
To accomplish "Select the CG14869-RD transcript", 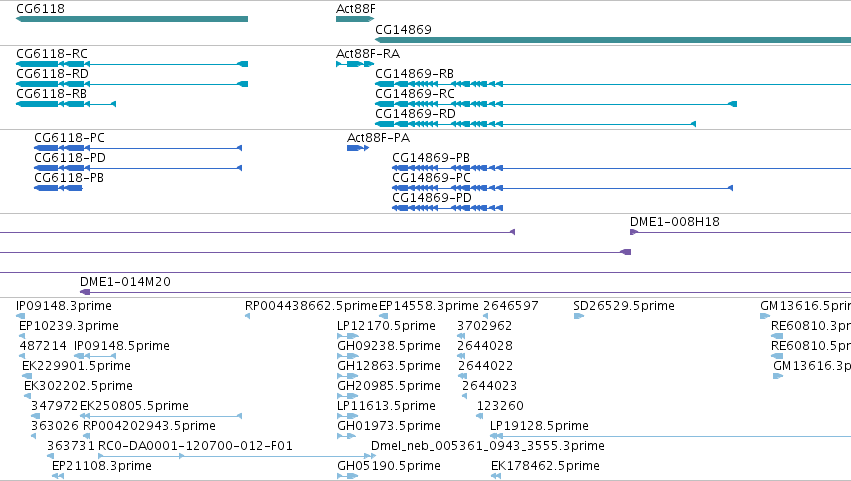I will tap(535, 124).
